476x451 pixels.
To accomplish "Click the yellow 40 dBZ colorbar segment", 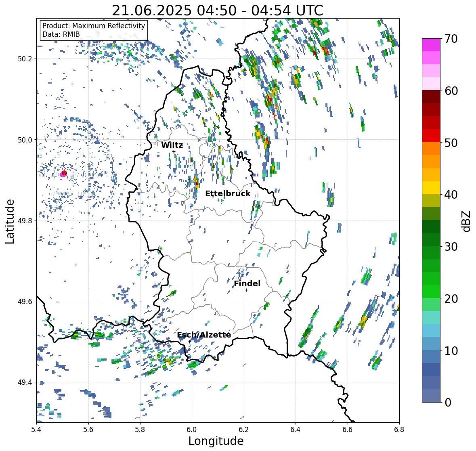I will 431,188.
